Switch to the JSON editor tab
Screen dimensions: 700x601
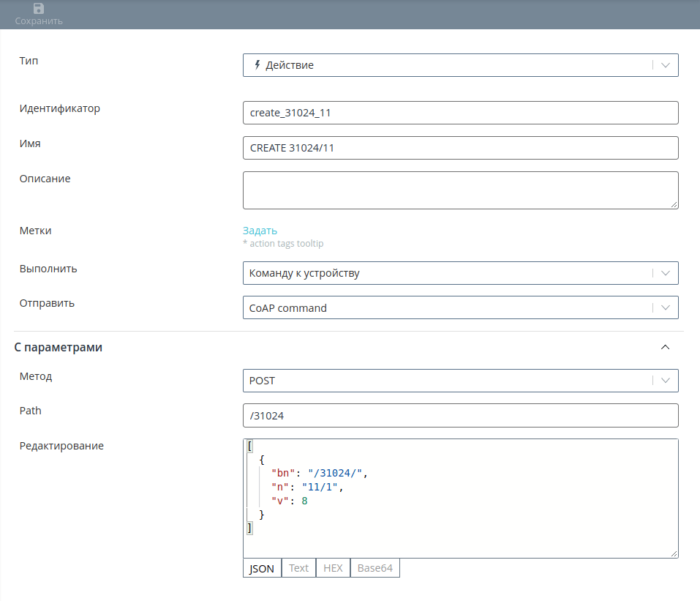click(x=262, y=568)
